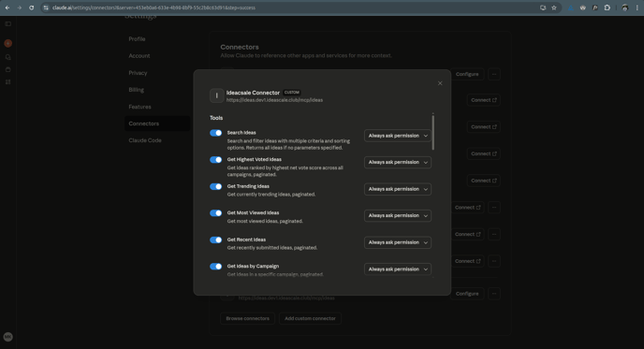Select Privacy in the settings menu
Image resolution: width=644 pixels, height=349 pixels.
[138, 73]
